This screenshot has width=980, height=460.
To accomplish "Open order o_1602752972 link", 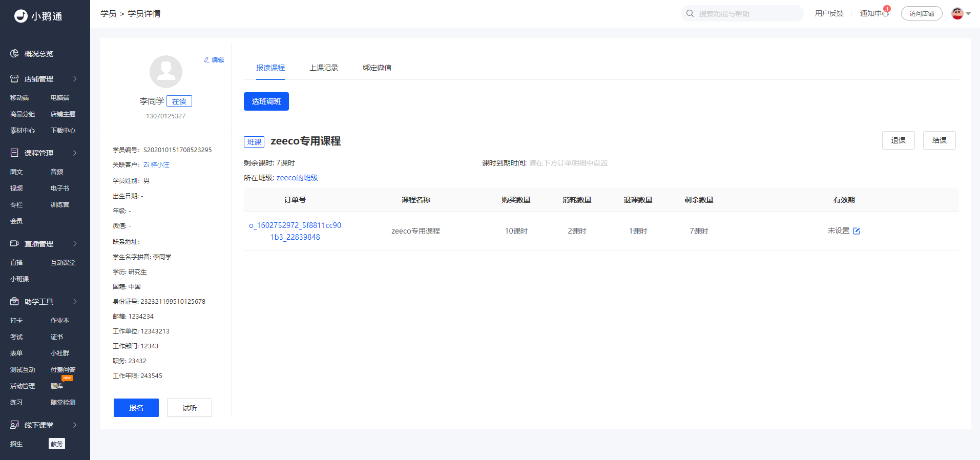I will [x=295, y=231].
